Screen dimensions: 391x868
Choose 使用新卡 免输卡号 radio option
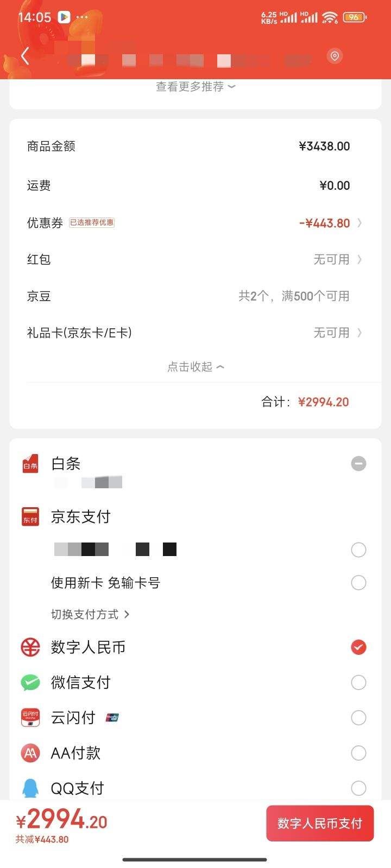[358, 583]
